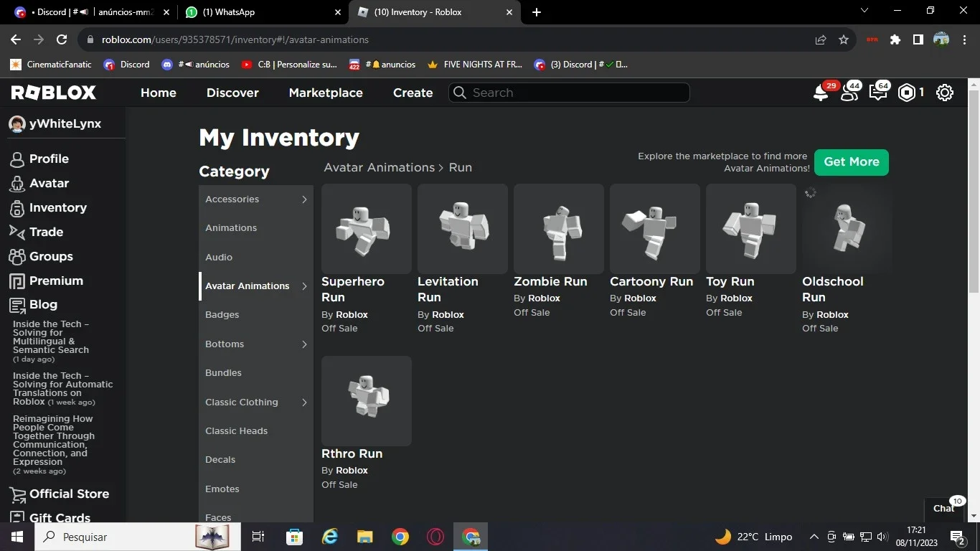980x551 pixels.
Task: Click the Blog sidebar icon
Action: click(x=17, y=305)
